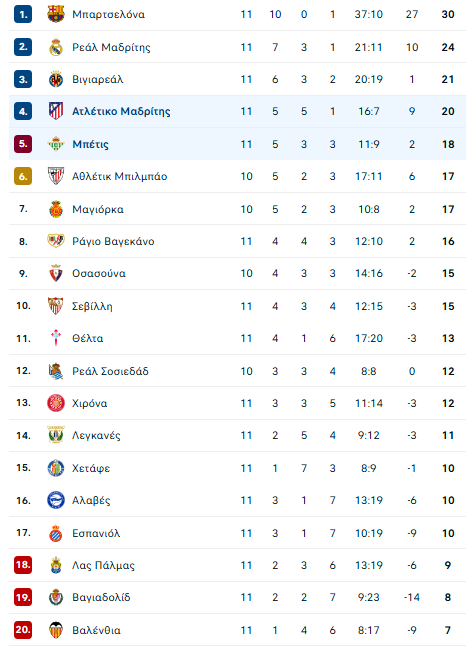Image resolution: width=466 pixels, height=649 pixels.
Task: Click the Real Madrid crest icon
Action: tap(55, 47)
